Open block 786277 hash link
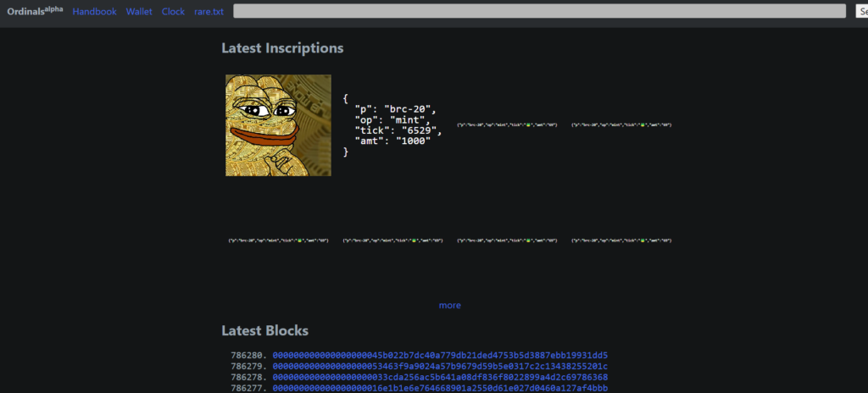868x393 pixels. pyautogui.click(x=440, y=389)
